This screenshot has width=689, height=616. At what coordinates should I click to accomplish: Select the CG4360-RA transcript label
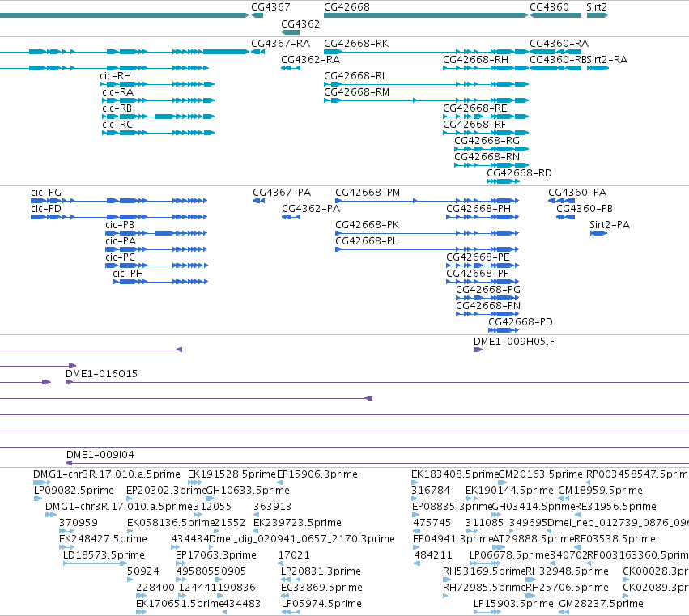click(x=559, y=44)
